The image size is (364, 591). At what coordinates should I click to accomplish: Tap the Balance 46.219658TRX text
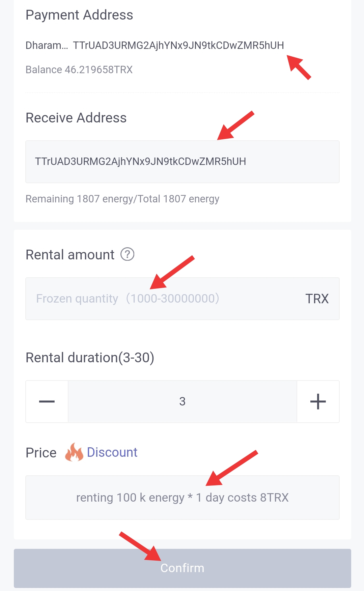[x=79, y=69]
